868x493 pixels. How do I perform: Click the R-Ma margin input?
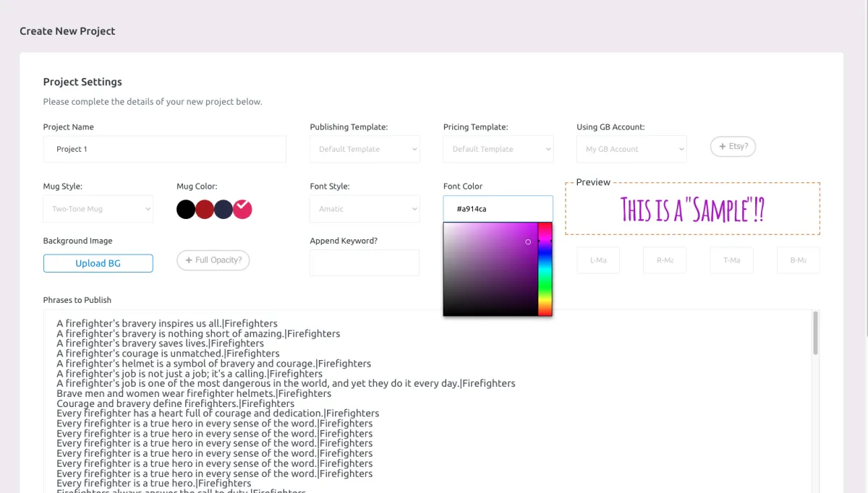tap(665, 260)
